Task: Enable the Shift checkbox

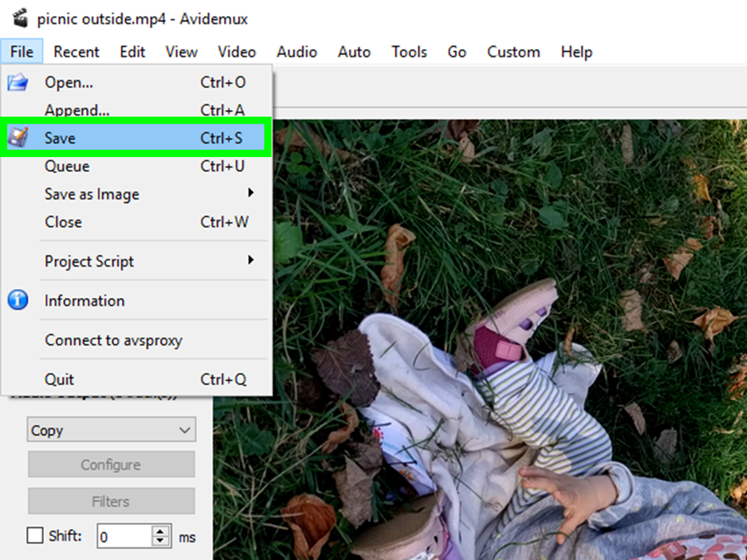Action: tap(35, 535)
